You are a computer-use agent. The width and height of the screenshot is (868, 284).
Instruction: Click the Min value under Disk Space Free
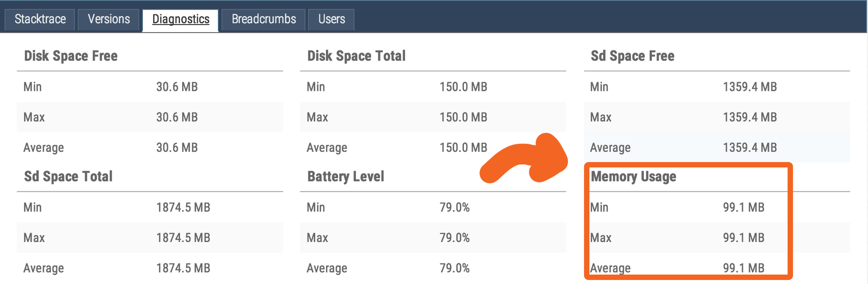(177, 87)
